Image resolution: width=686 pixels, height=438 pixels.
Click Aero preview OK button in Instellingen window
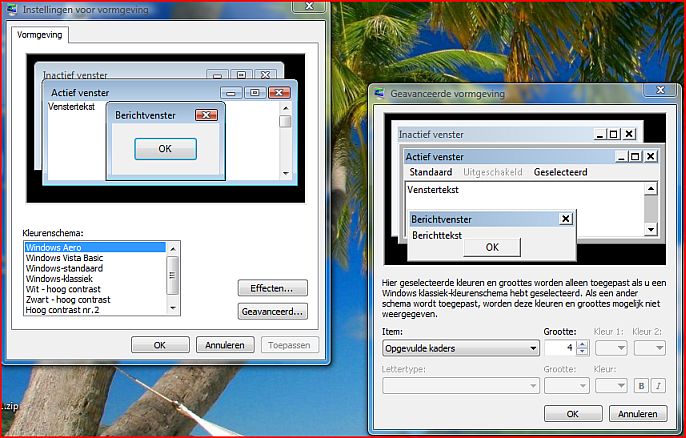click(165, 149)
